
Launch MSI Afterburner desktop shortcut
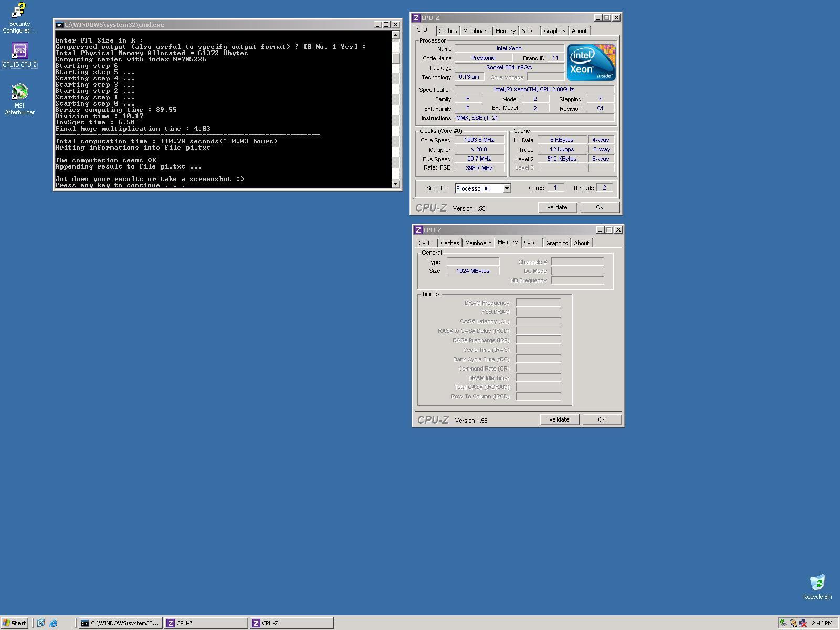(x=19, y=99)
